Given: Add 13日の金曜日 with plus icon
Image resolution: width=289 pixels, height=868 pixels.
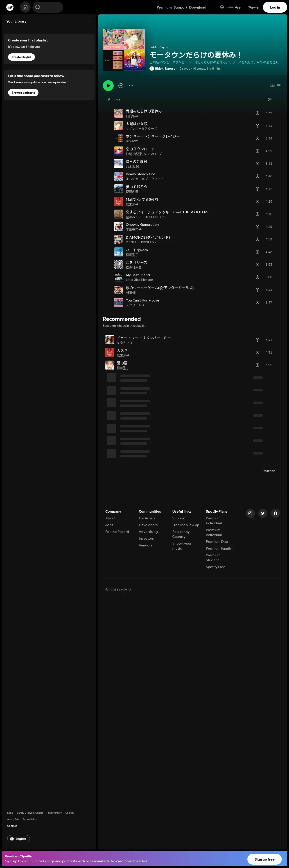Looking at the screenshot, I should [x=257, y=164].
